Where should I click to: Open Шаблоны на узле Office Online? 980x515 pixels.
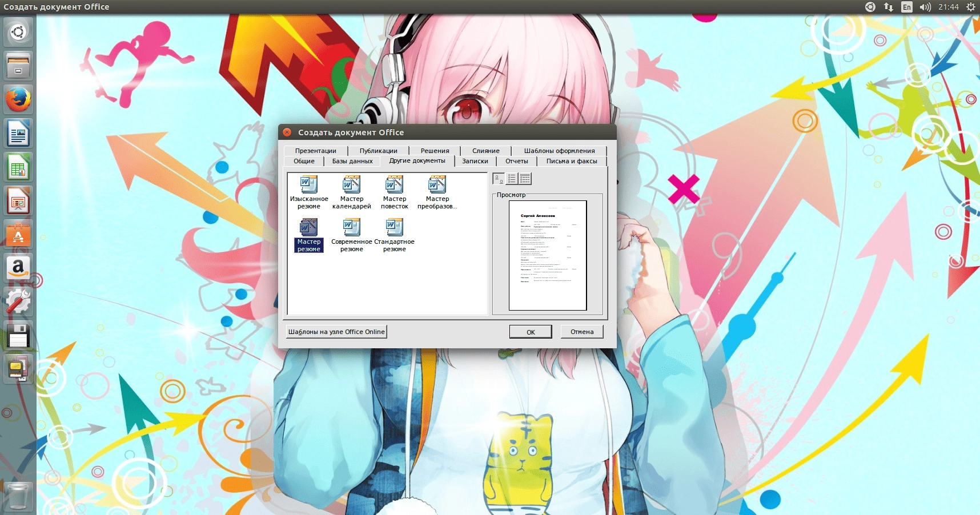pos(336,332)
